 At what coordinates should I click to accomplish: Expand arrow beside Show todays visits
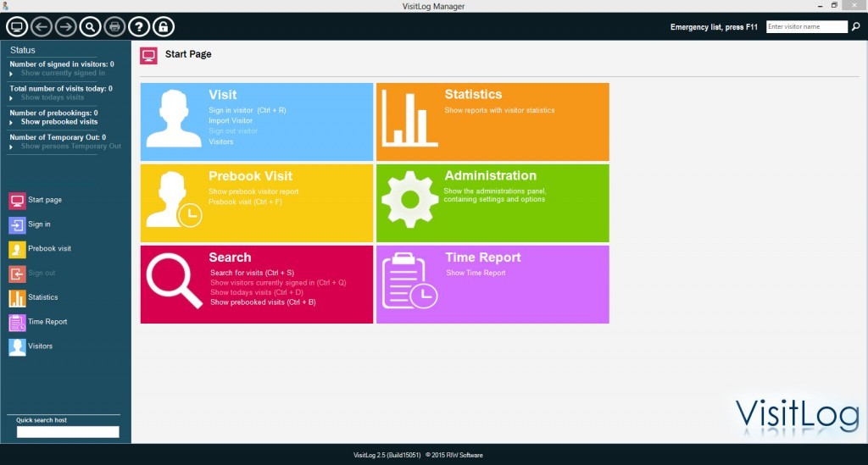11,98
